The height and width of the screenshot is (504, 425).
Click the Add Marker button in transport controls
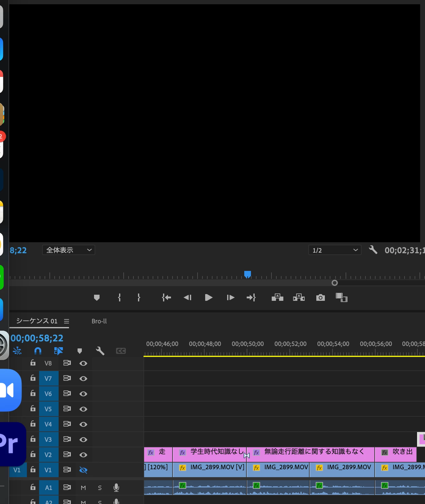tap(97, 297)
